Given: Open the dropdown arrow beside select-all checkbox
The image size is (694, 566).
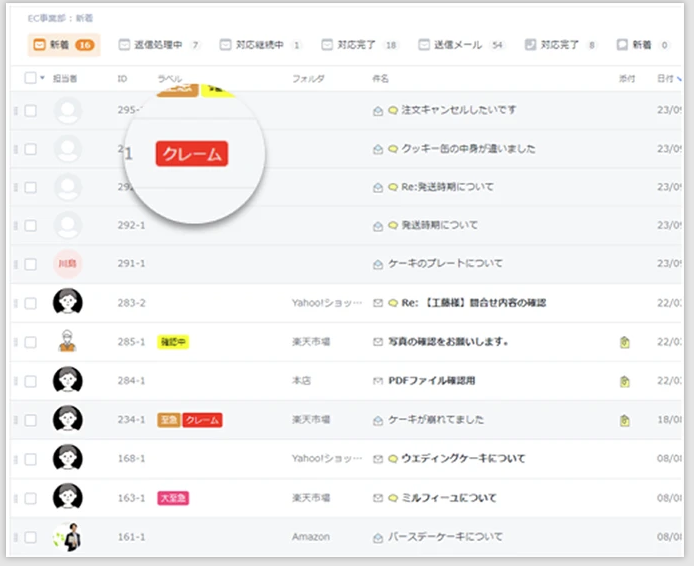Looking at the screenshot, I should (42, 78).
